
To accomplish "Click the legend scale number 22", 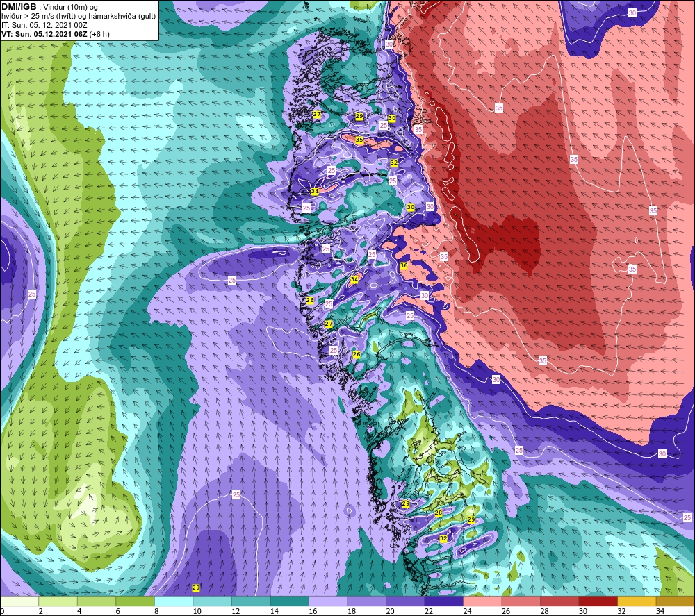I will point(429,611).
